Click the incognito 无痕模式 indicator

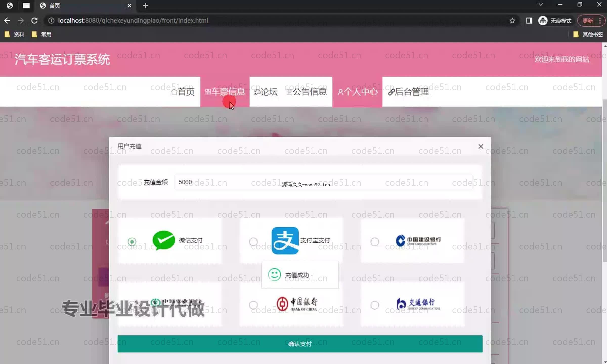(555, 20)
